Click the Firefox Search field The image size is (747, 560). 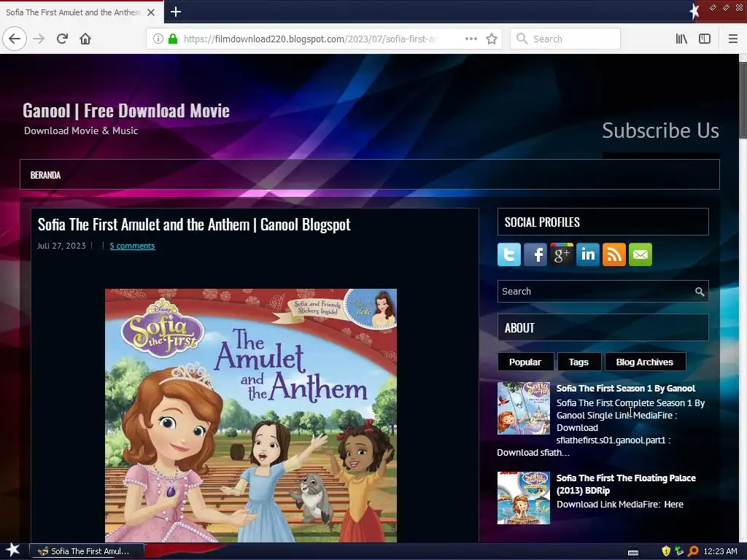[565, 39]
